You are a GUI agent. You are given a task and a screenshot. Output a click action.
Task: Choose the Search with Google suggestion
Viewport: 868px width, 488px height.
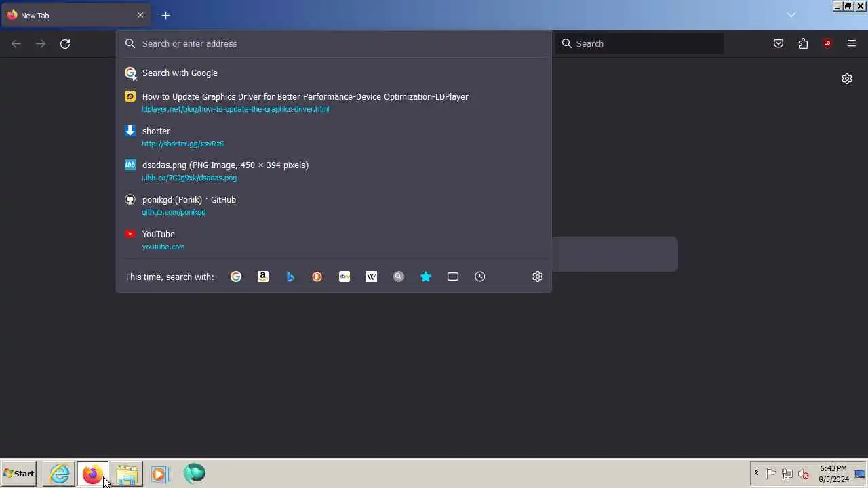point(334,73)
